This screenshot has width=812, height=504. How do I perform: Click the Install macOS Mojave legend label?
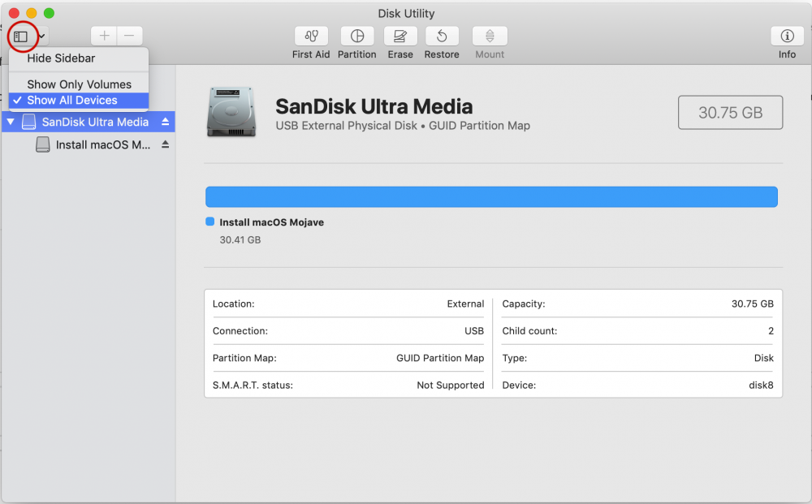click(x=272, y=222)
